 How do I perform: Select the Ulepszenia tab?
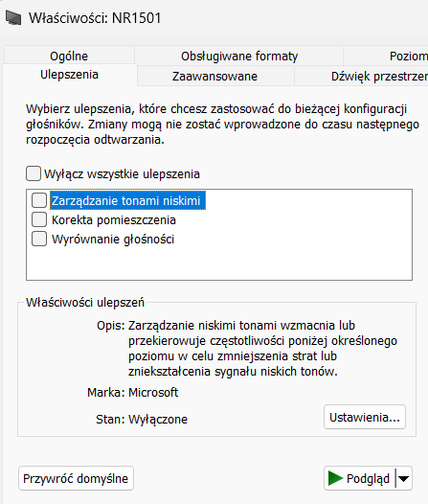(x=69, y=74)
